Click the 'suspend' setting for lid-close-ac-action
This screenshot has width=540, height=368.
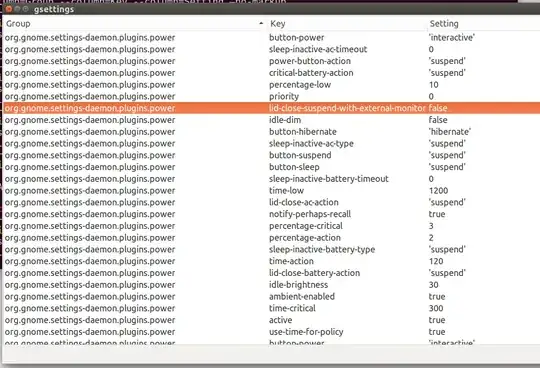point(447,202)
